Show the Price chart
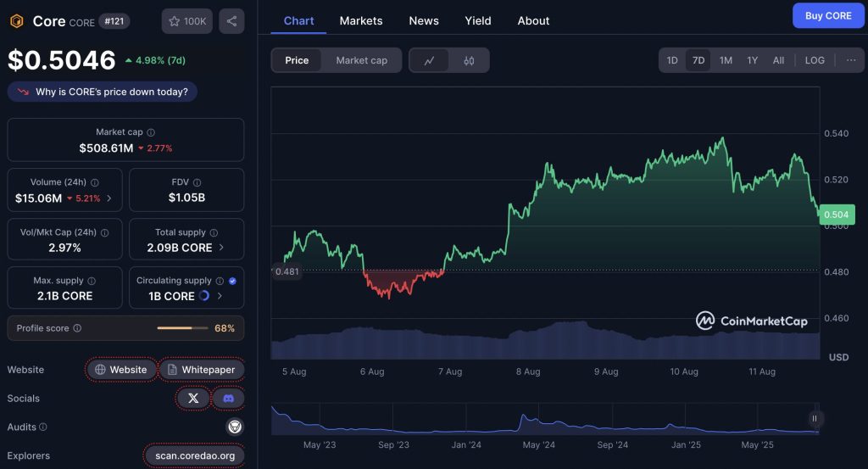The width and height of the screenshot is (868, 469). coord(297,60)
